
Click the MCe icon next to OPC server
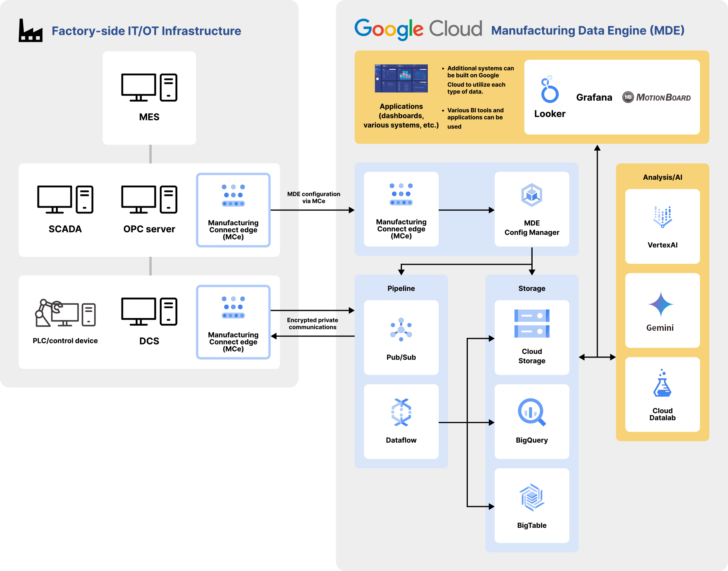[x=233, y=195]
